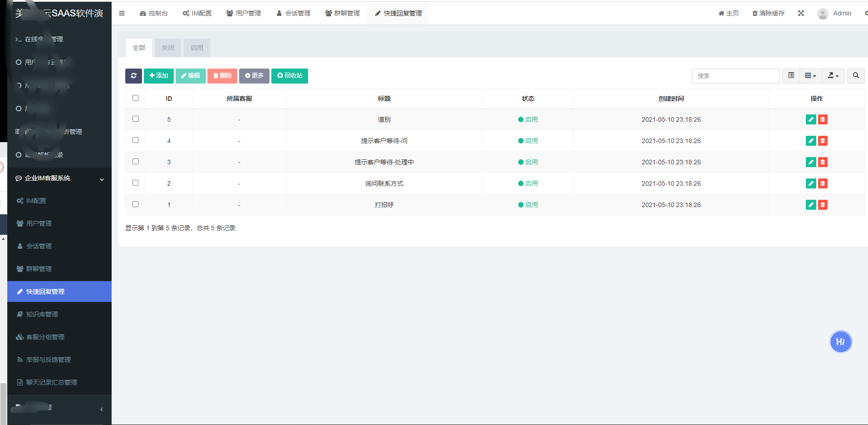Toggle the sidebar hamburger menu icon
This screenshot has height=425, width=868.
122,13
